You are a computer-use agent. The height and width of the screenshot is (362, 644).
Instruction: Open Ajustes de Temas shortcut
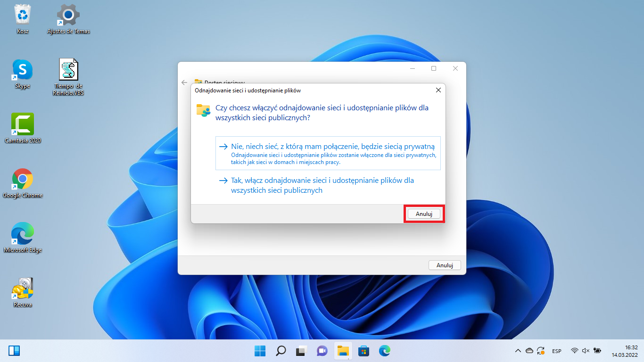[68, 19]
